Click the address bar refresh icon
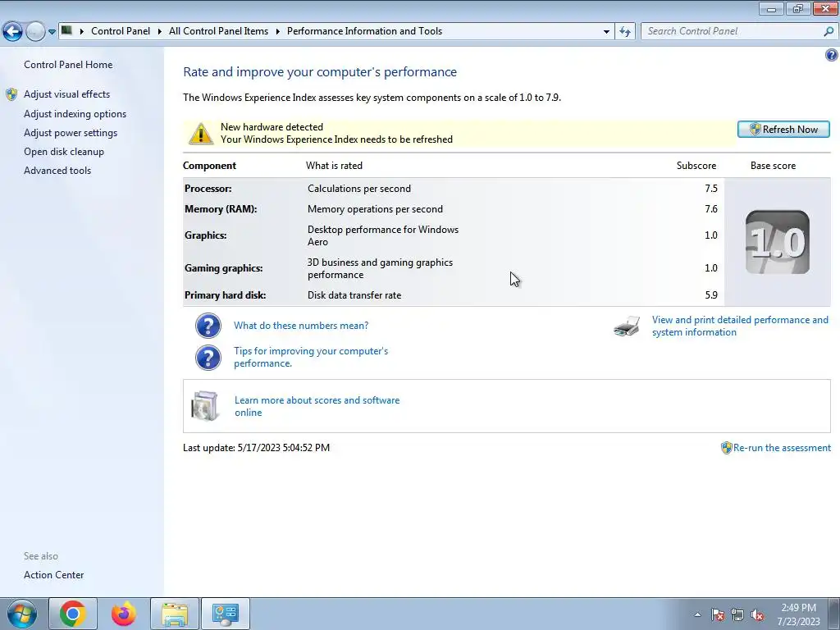 [625, 32]
